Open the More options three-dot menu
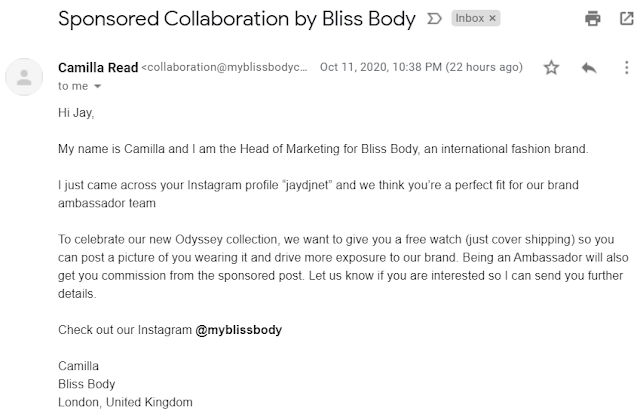This screenshot has width=640, height=420. (622, 68)
